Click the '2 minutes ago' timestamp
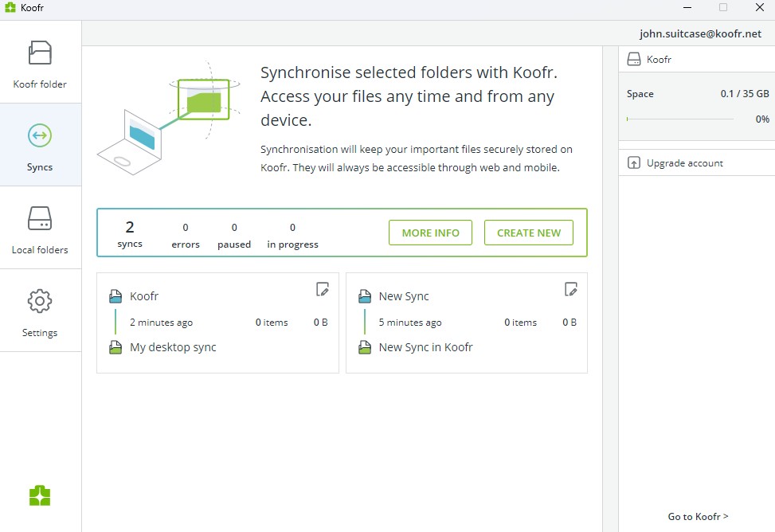The width and height of the screenshot is (775, 532). click(161, 323)
